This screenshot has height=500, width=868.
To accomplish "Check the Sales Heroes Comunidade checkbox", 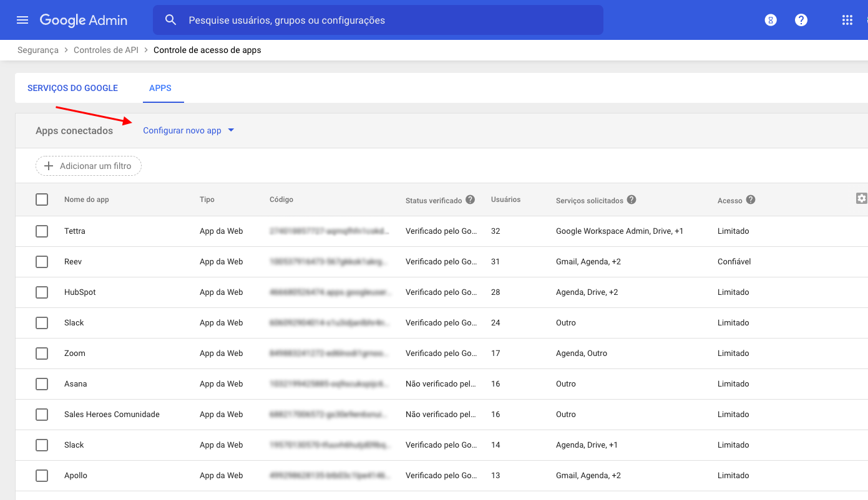I will (x=42, y=415).
